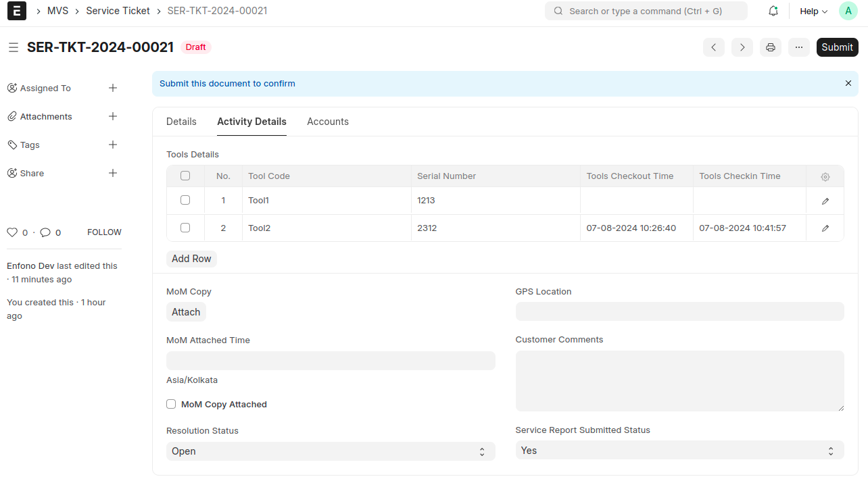This screenshot has width=868, height=483.
Task: Click the notifications bell icon
Action: tap(773, 11)
